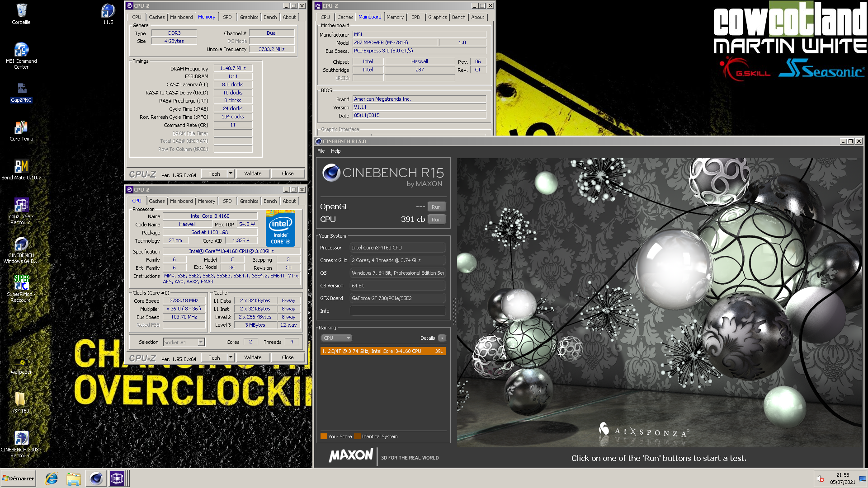Click CPU score 391 cb value

[412, 219]
